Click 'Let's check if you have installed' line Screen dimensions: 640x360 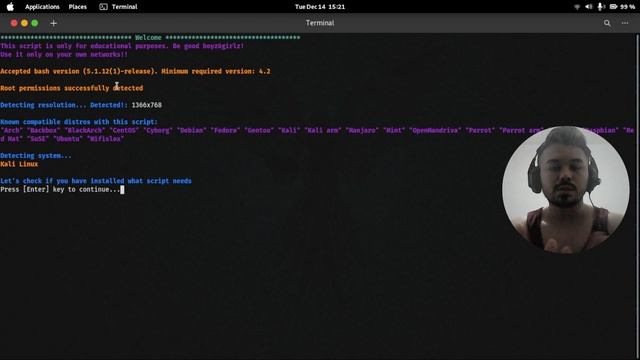[x=96, y=181]
